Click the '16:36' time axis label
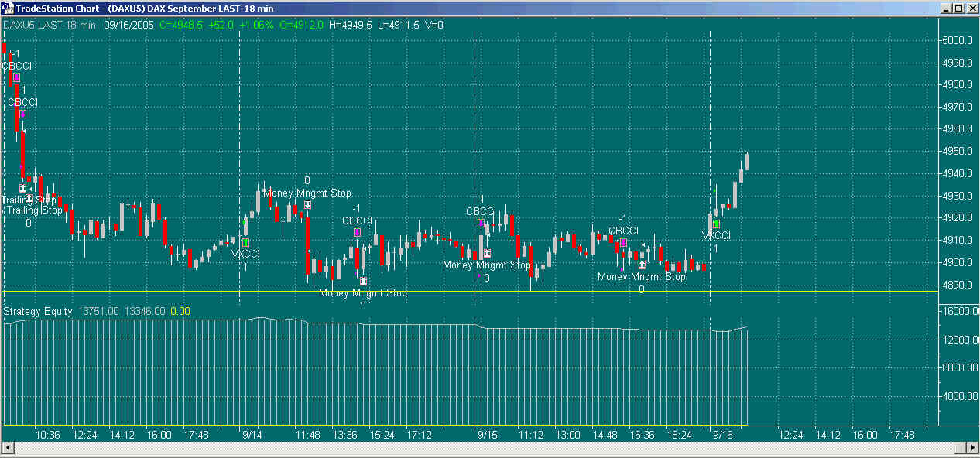 click(642, 436)
